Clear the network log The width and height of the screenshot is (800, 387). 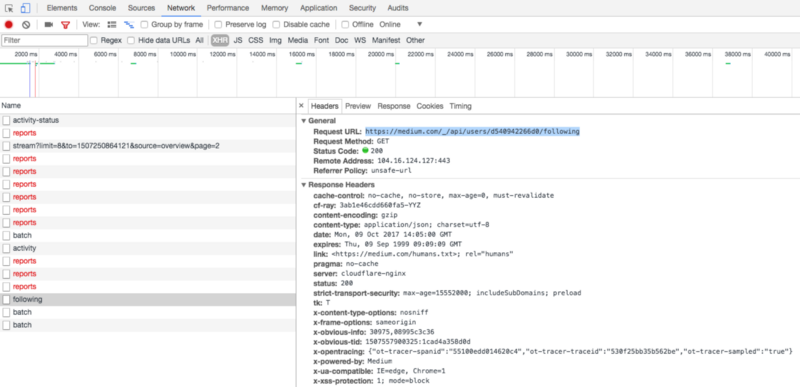pyautogui.click(x=26, y=24)
